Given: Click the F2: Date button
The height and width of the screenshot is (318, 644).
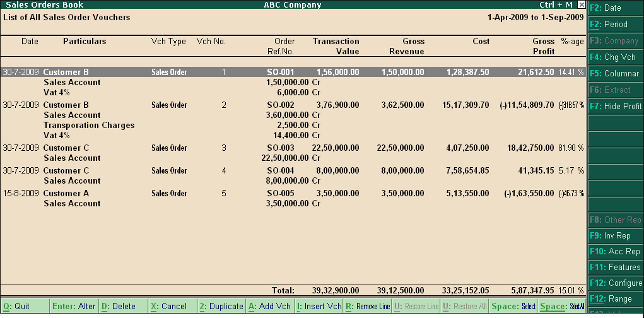Looking at the screenshot, I should pos(616,8).
